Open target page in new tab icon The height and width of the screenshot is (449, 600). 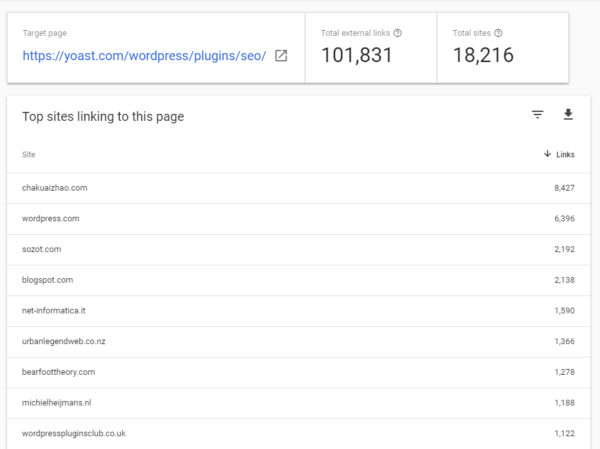click(281, 56)
